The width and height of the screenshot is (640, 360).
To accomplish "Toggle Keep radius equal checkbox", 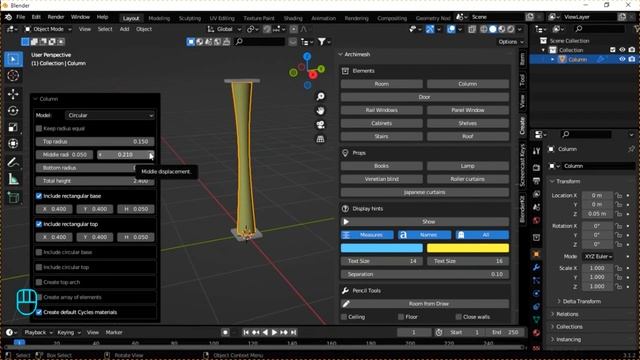I will point(39,129).
